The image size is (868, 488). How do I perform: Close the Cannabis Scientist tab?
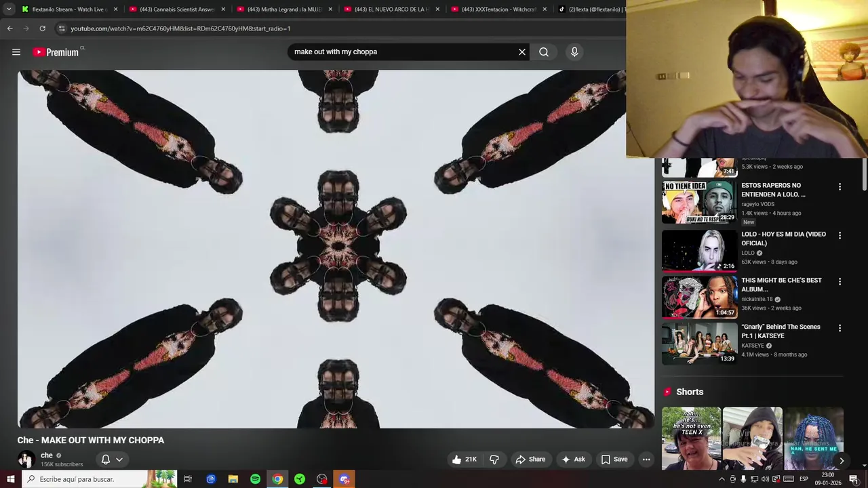click(222, 9)
